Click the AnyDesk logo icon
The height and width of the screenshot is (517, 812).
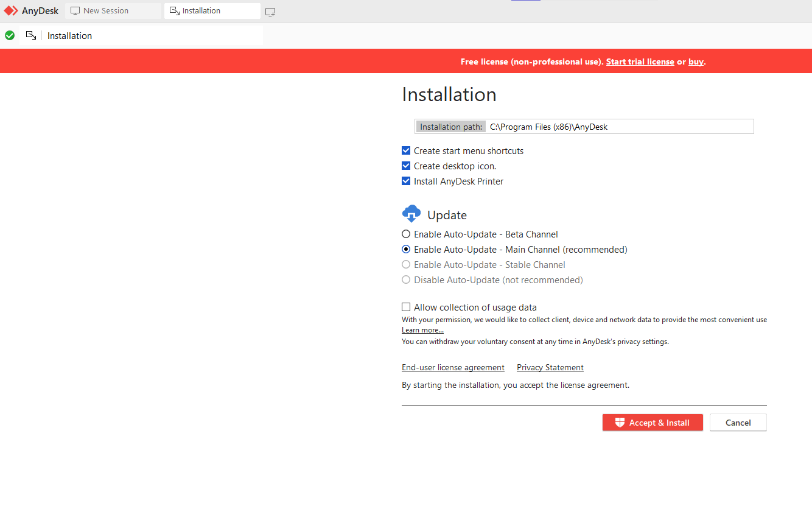click(11, 11)
